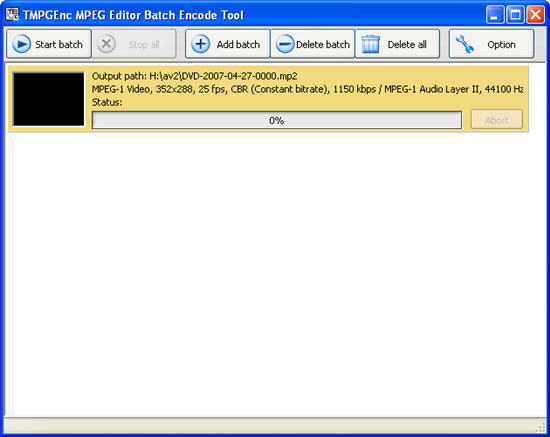Maximize the Batch Encode Tool window
The width and height of the screenshot is (550, 437).
click(x=516, y=15)
